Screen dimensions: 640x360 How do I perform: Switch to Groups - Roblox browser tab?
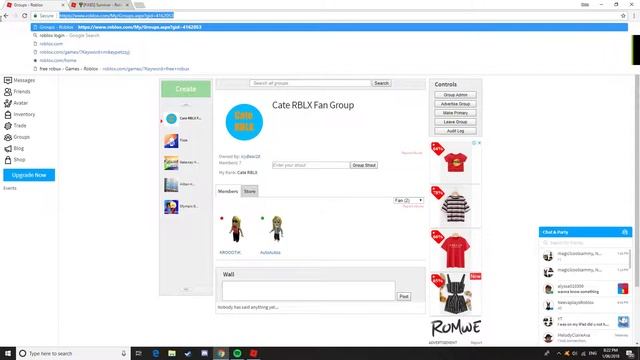33,5
